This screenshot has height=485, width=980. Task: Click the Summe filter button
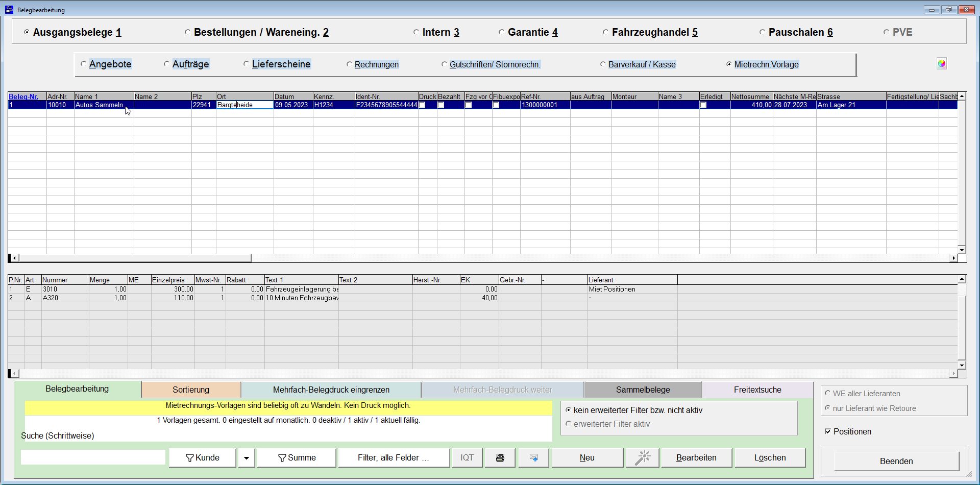[297, 458]
